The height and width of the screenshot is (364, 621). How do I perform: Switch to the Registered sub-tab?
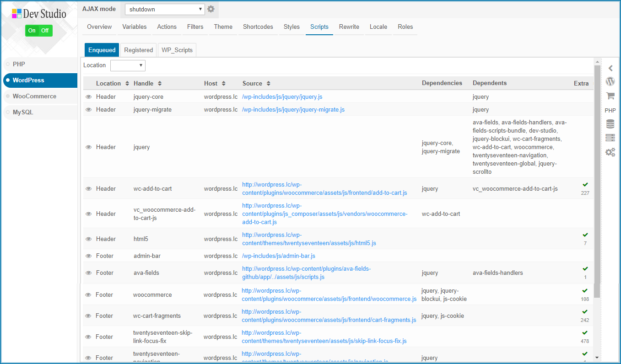(139, 50)
